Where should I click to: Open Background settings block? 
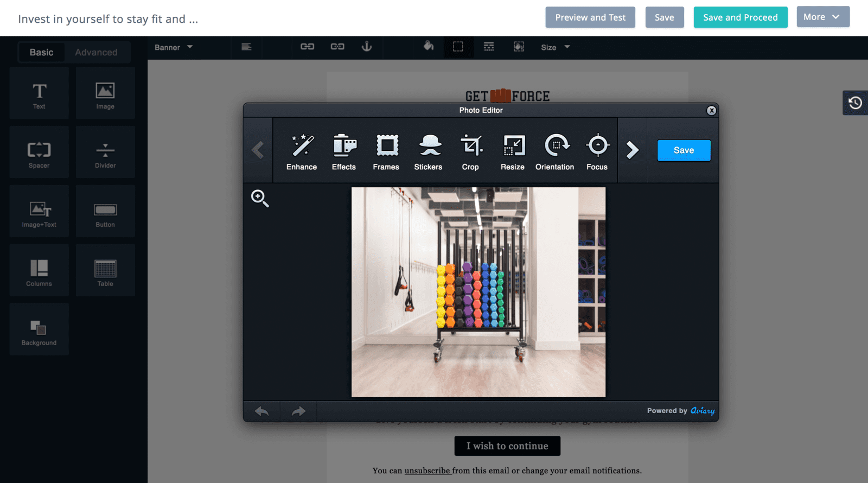pyautogui.click(x=39, y=330)
